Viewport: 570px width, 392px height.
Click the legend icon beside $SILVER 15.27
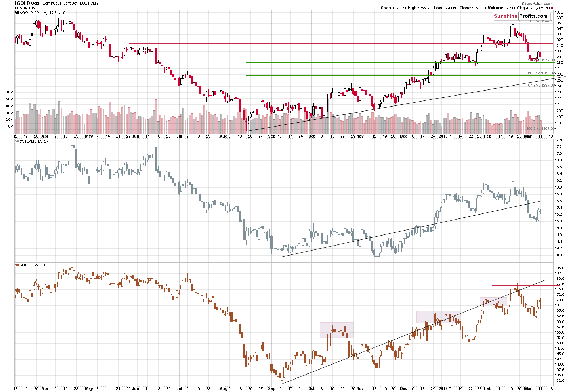pyautogui.click(x=17, y=141)
